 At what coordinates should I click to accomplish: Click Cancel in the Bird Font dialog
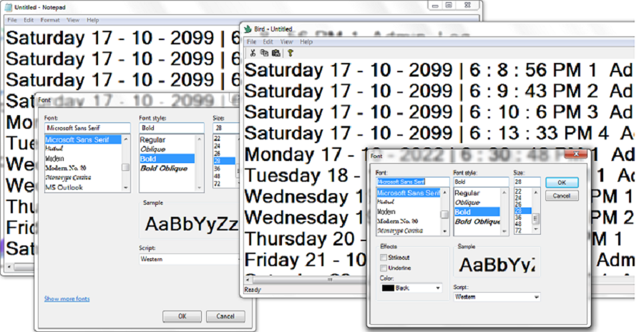click(x=562, y=196)
